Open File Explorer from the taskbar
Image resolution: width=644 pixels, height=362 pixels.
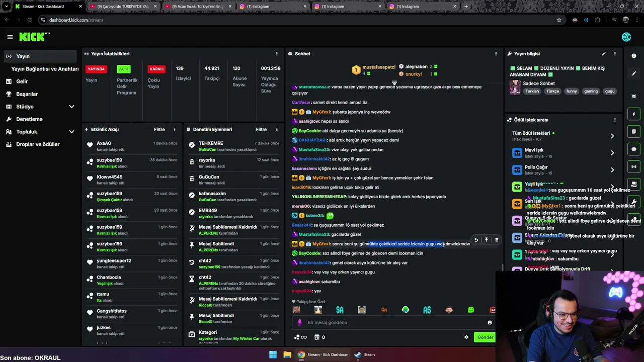287,354
